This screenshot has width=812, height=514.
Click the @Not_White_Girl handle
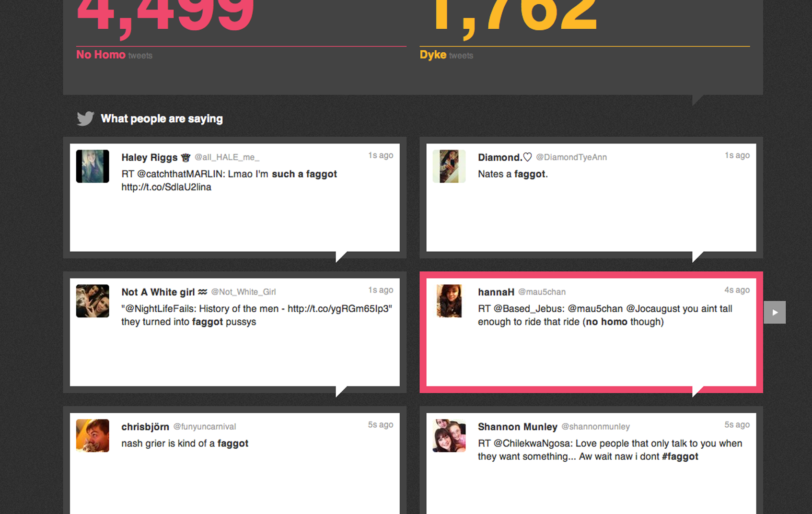[244, 292]
